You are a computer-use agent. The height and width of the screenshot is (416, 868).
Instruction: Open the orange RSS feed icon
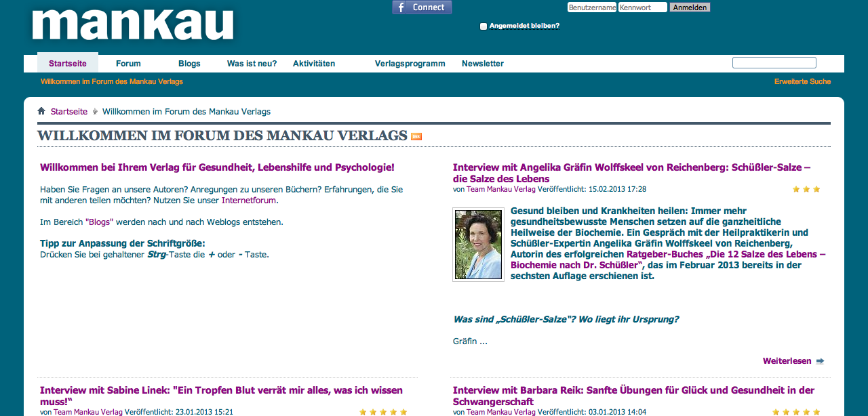[416, 137]
